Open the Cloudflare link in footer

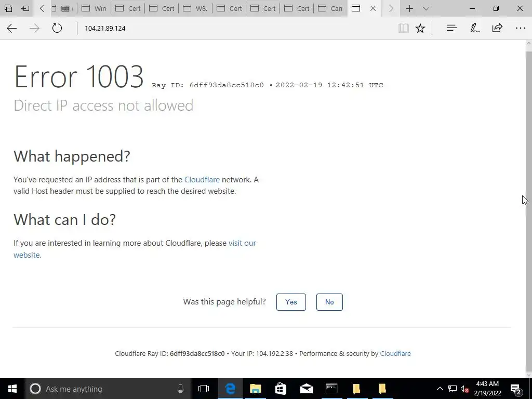coord(395,353)
